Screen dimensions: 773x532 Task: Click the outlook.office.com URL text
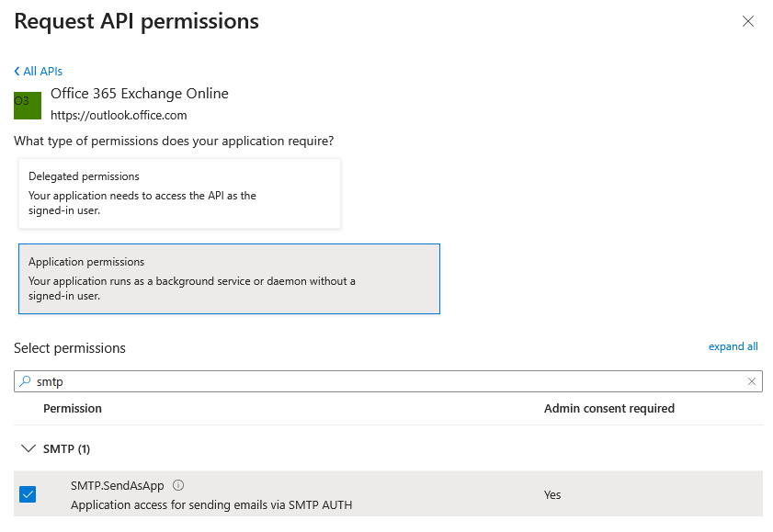tap(119, 116)
